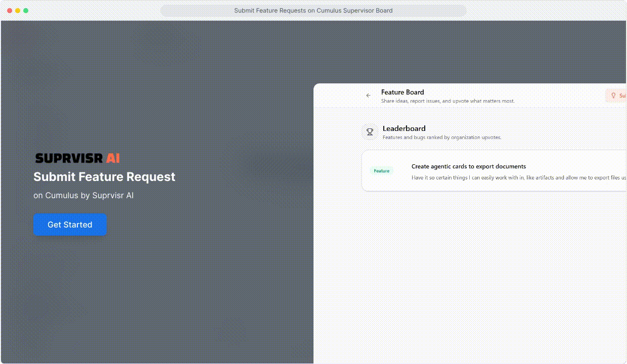Click the green maximize window button
Screen dimensions: 627x364
pos(26,11)
